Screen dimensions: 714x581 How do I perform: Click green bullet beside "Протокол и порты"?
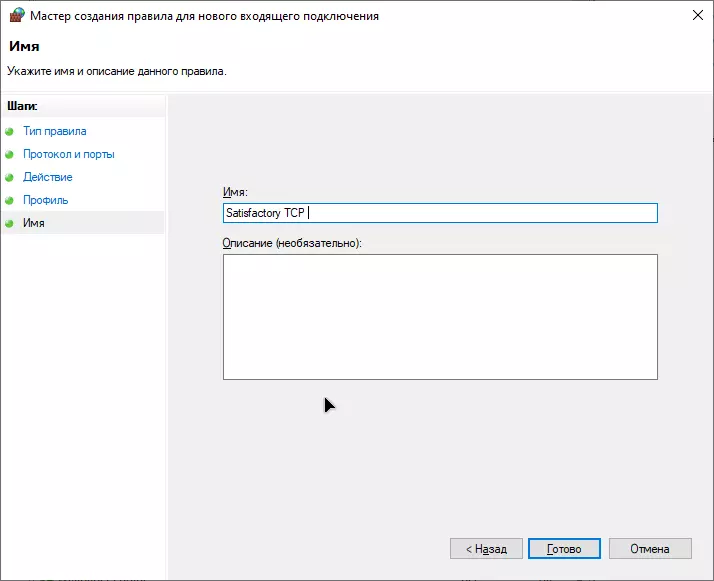click(x=10, y=155)
